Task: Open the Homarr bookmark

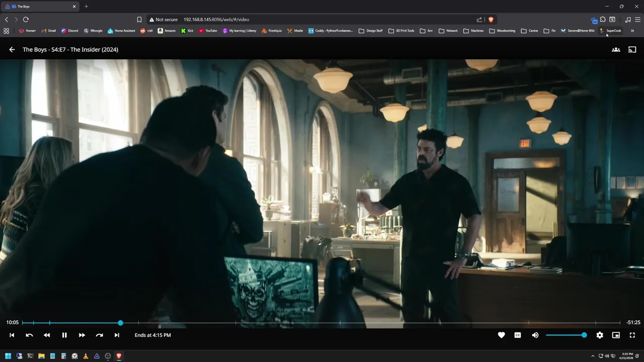Action: 27,31
